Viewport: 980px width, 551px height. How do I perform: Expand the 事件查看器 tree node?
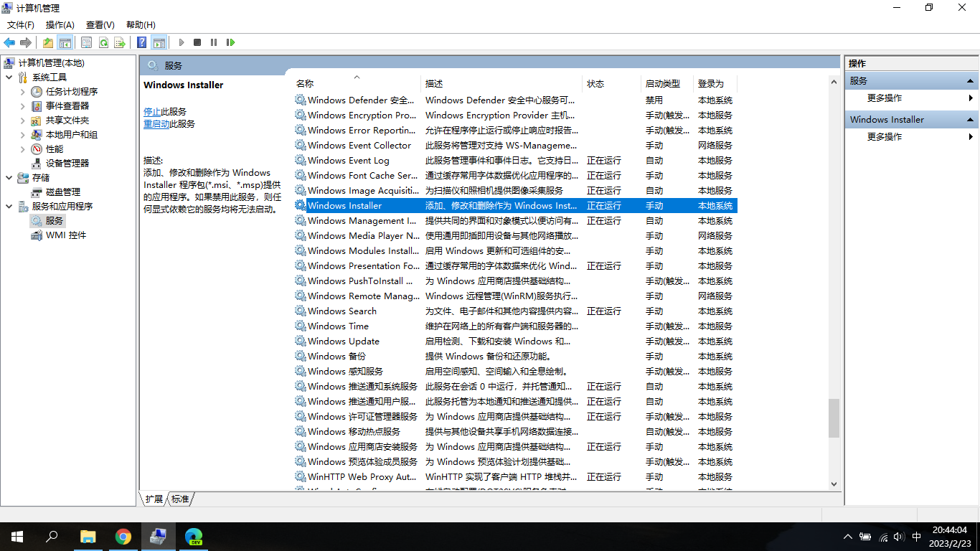click(x=22, y=106)
